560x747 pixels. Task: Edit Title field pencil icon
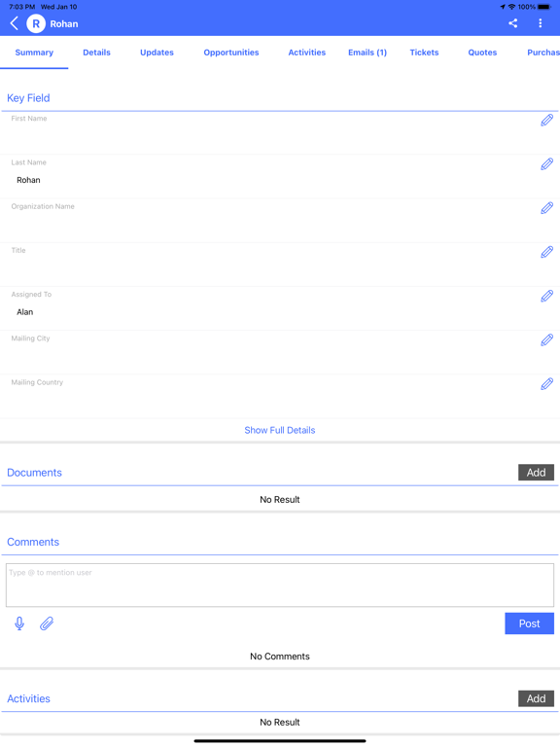pos(546,252)
